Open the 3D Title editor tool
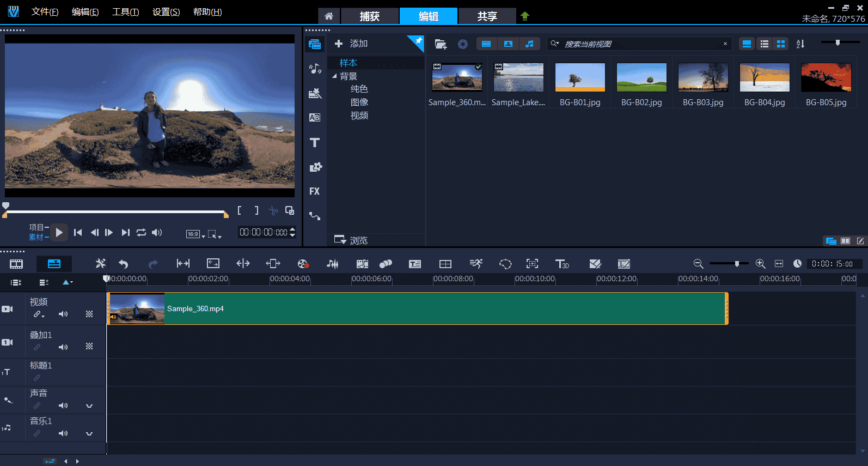 point(562,264)
